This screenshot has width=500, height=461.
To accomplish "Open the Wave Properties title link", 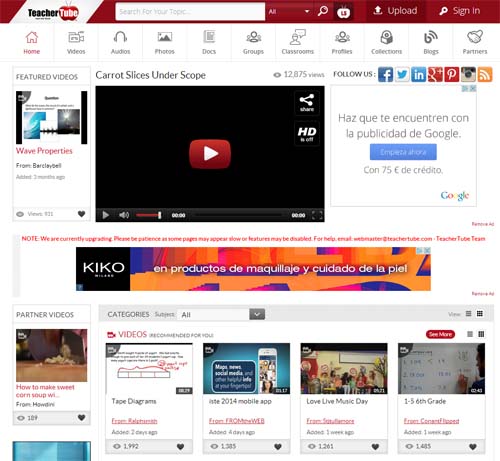I will point(44,151).
